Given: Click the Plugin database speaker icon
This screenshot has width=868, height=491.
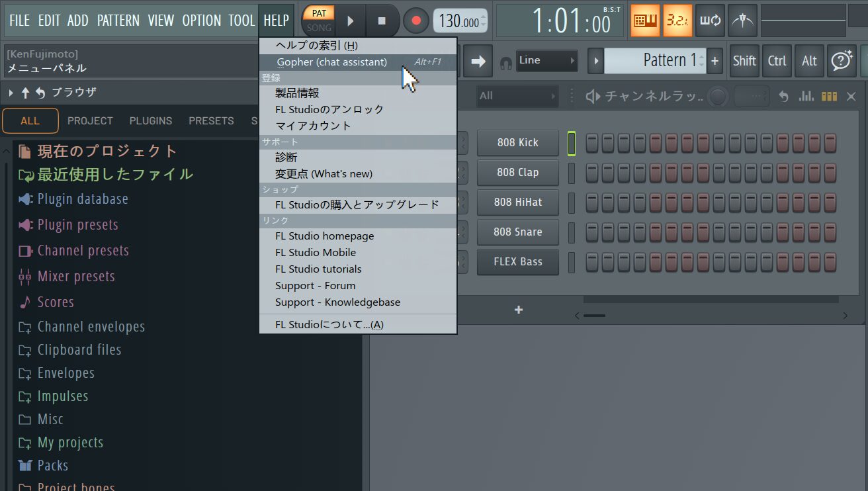Looking at the screenshot, I should tap(25, 199).
